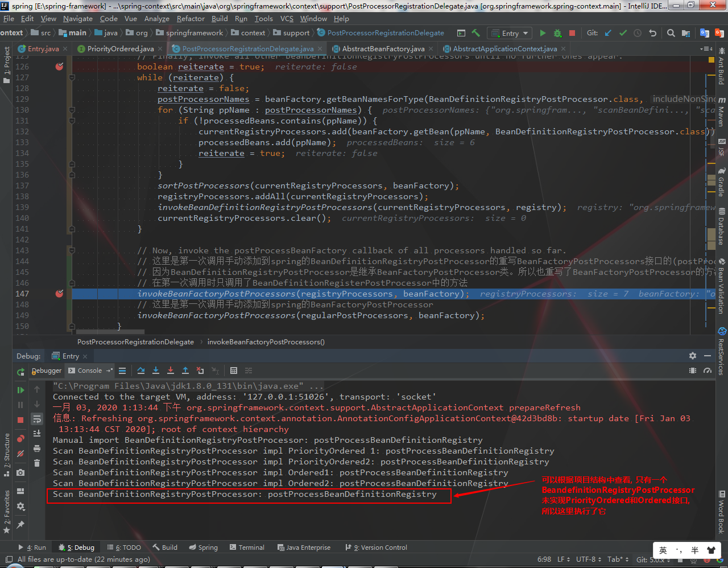
Task: Toggle the Pin Tab icon in debug sidebar
Action: [x=20, y=524]
